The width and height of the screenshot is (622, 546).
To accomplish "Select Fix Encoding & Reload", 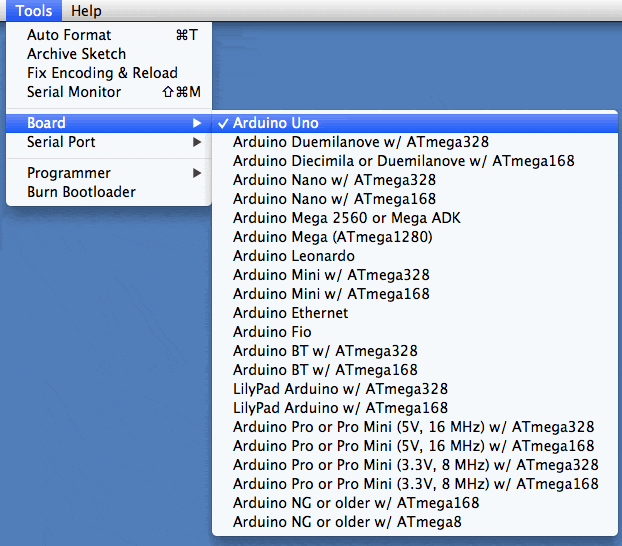I will coord(109,73).
